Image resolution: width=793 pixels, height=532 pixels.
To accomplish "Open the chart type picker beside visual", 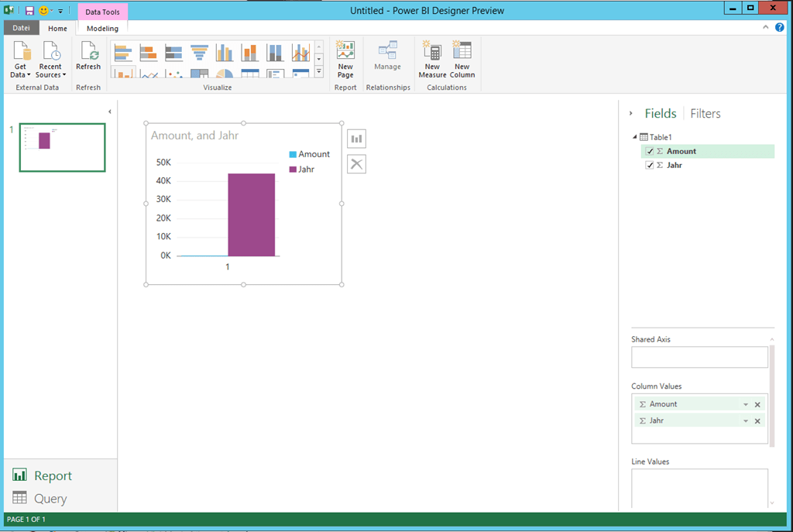I will (356, 139).
